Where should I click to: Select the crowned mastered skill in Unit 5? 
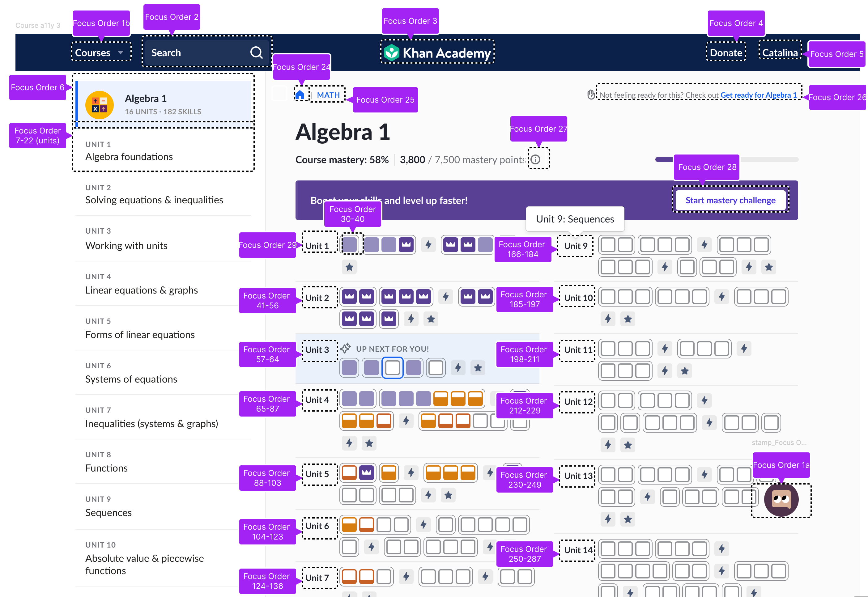pos(367,473)
